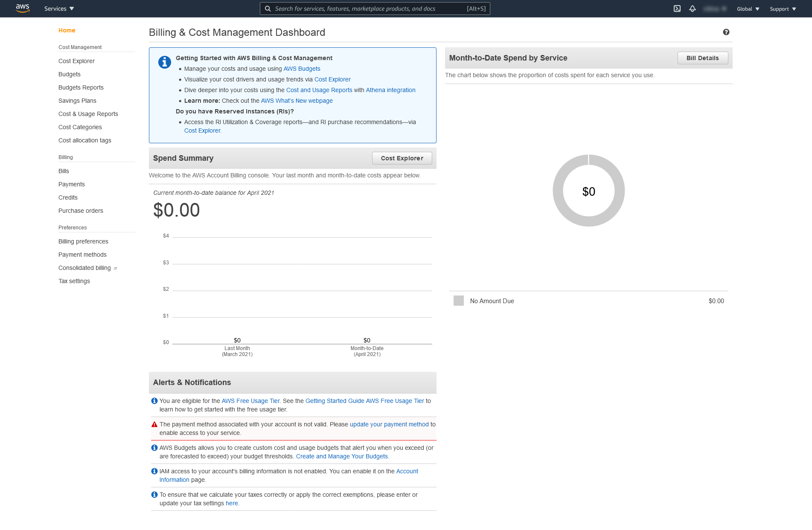This screenshot has height=530, width=812.
Task: Click info icon beside AWS Budgets alert
Action: click(x=154, y=448)
